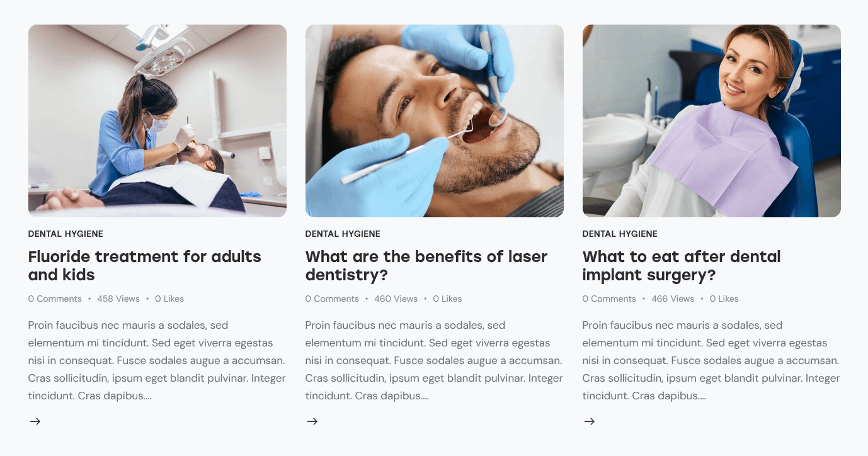Click arrow icon under Fluoride treatment post
Image resolution: width=868 pixels, height=456 pixels.
click(x=35, y=421)
